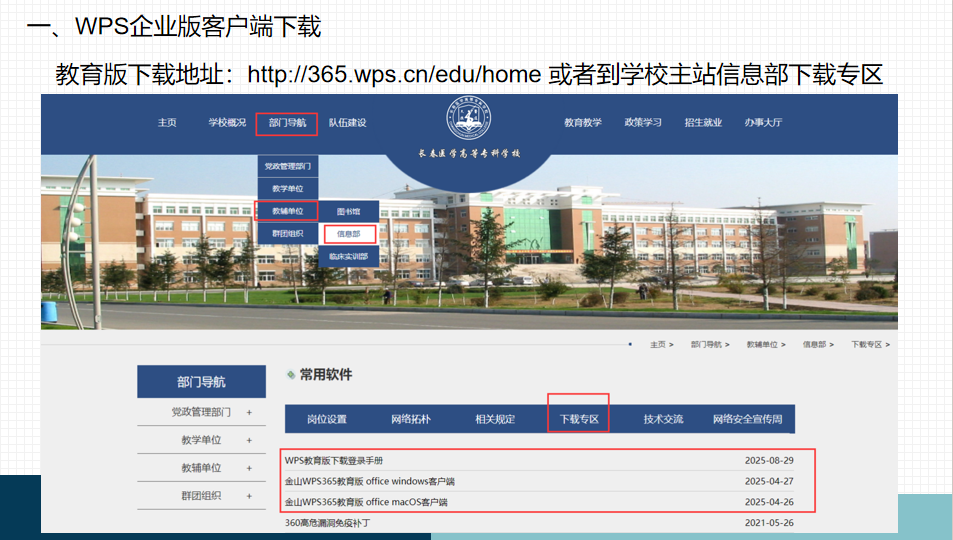Select 党政管理部门 in the dropdown menu
The image size is (953, 540).
[287, 166]
